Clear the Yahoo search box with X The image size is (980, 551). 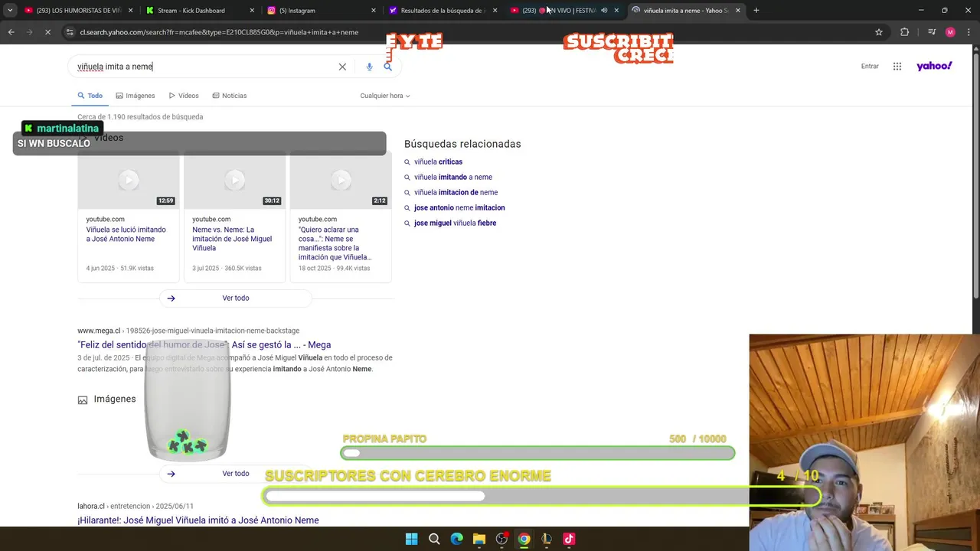pos(342,67)
